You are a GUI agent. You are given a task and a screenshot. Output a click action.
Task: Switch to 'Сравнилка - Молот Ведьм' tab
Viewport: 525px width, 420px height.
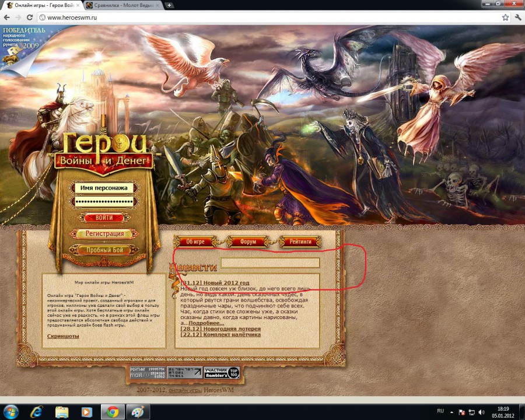(122, 5)
